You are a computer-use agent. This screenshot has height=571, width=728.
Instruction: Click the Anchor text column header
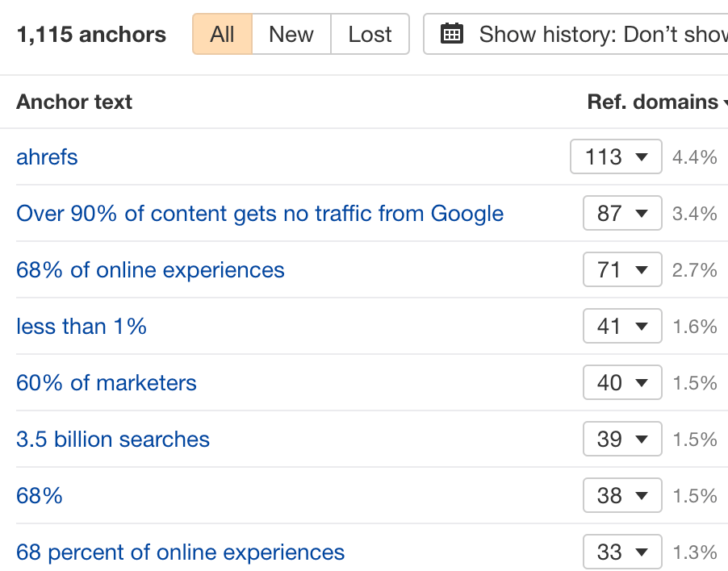tap(73, 102)
